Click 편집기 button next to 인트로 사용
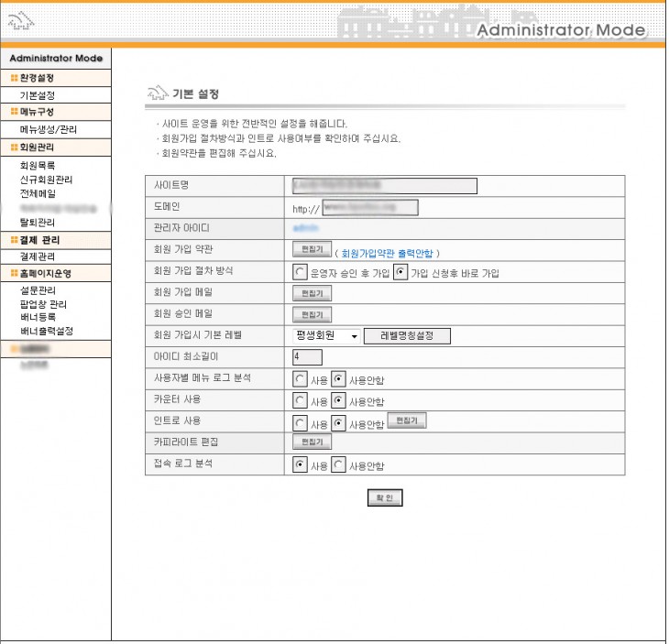The height and width of the screenshot is (644, 669). pos(407,421)
